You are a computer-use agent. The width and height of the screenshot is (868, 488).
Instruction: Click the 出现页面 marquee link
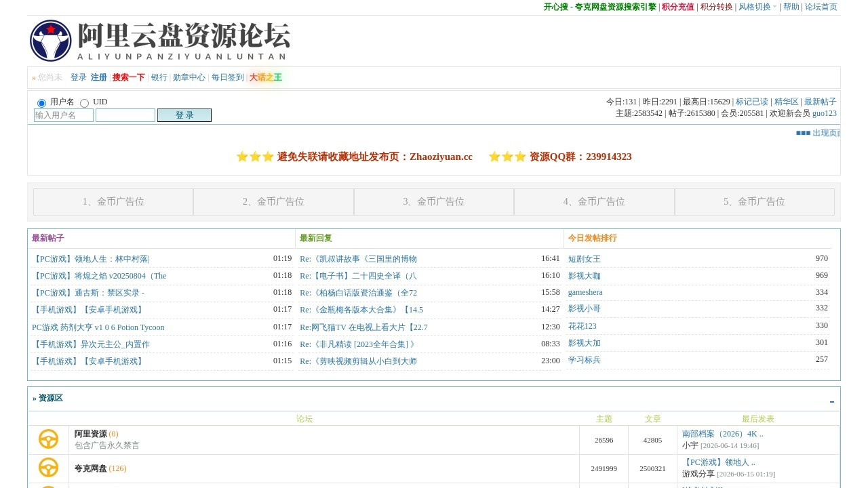click(818, 133)
